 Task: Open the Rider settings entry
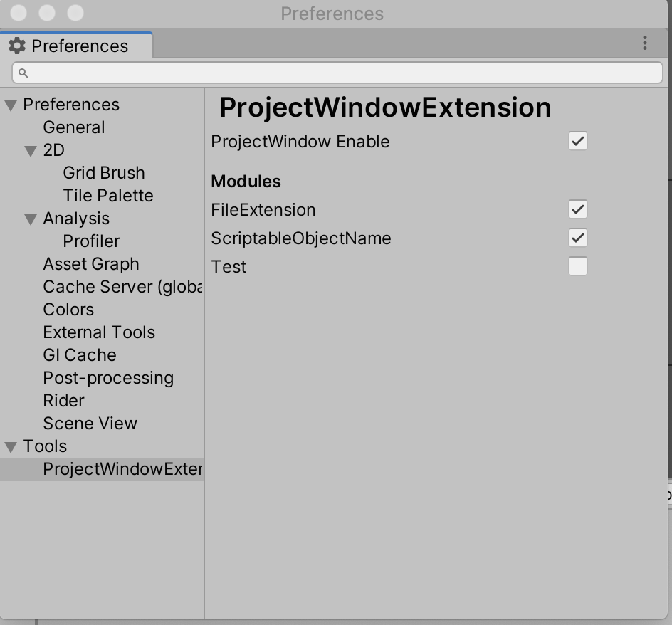tap(63, 400)
